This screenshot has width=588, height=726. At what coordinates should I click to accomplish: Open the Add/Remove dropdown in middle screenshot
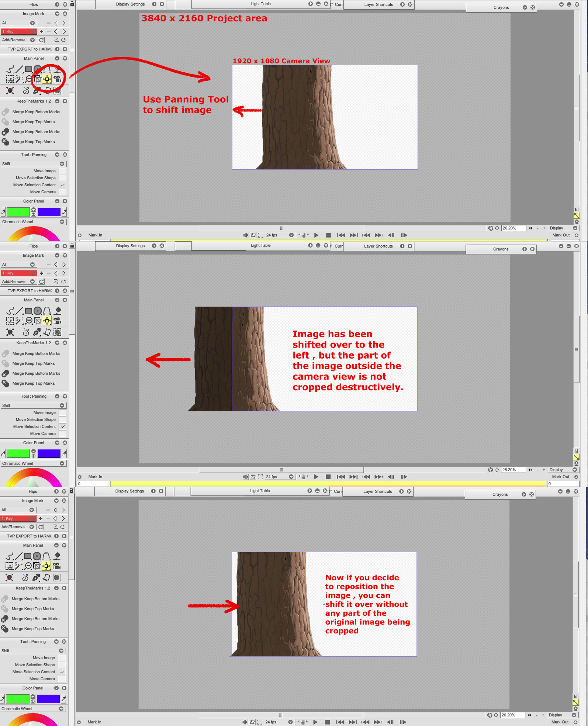18,281
